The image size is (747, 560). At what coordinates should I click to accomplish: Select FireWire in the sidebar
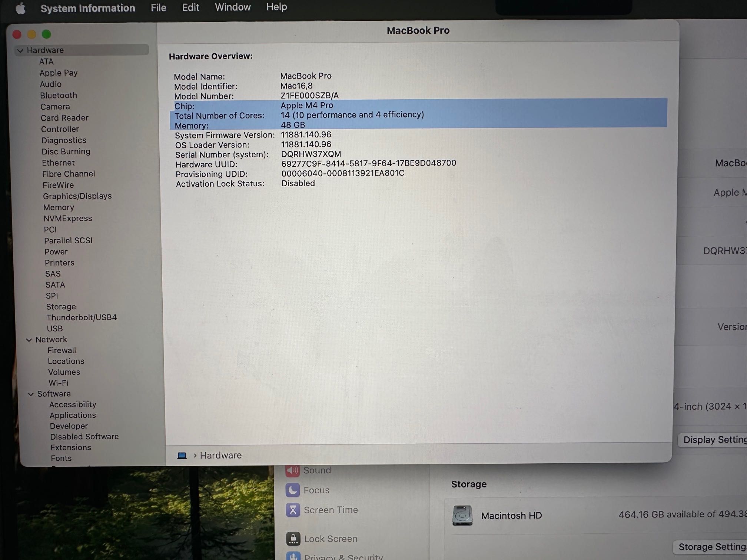click(x=58, y=185)
